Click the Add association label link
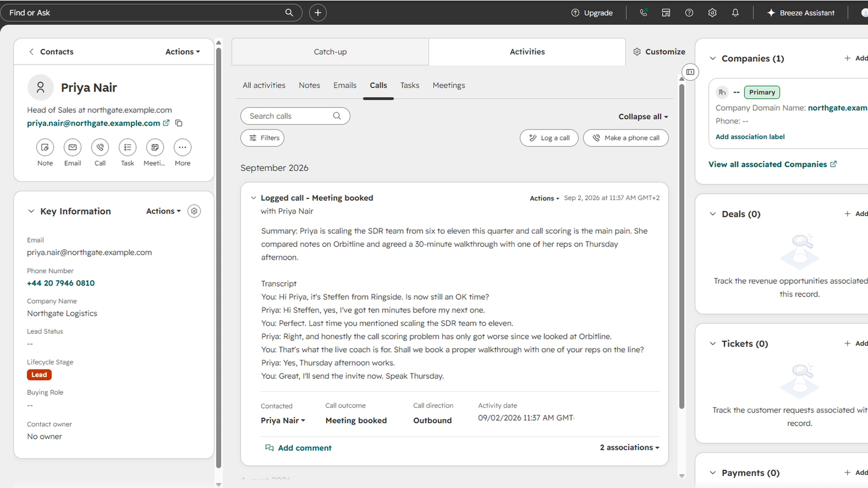The height and width of the screenshot is (488, 868). (750, 137)
